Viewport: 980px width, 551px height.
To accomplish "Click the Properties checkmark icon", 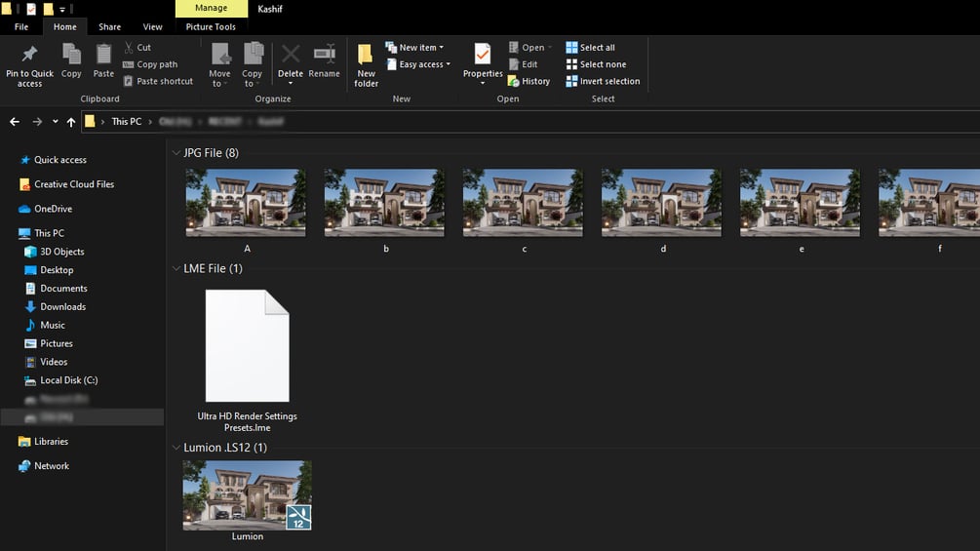I will click(483, 55).
